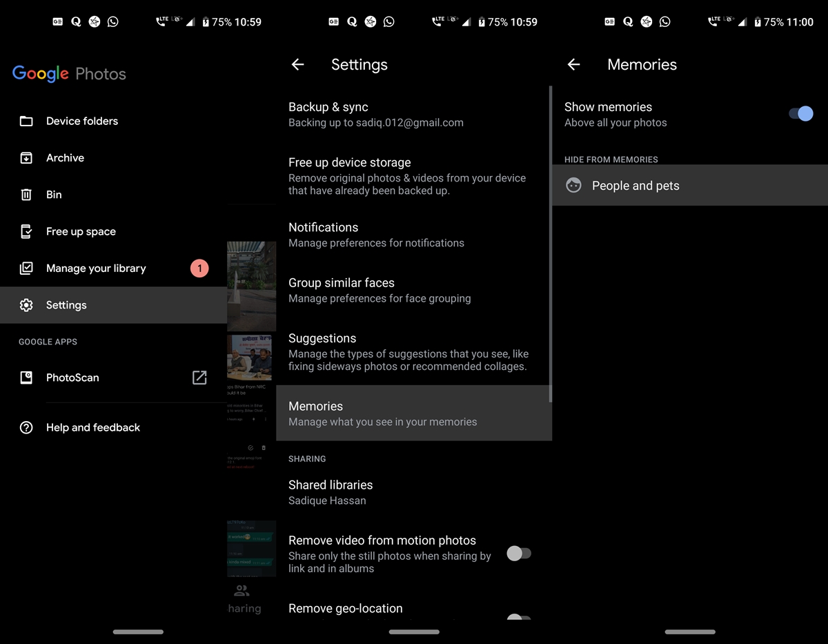
Task: Select Free up space in the drawer
Action: [113, 231]
